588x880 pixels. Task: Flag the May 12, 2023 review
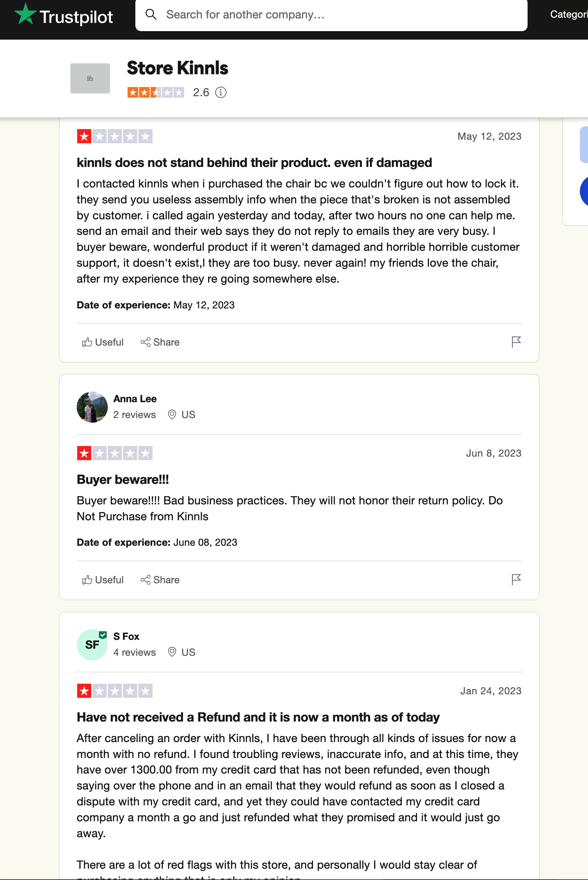[x=516, y=342]
